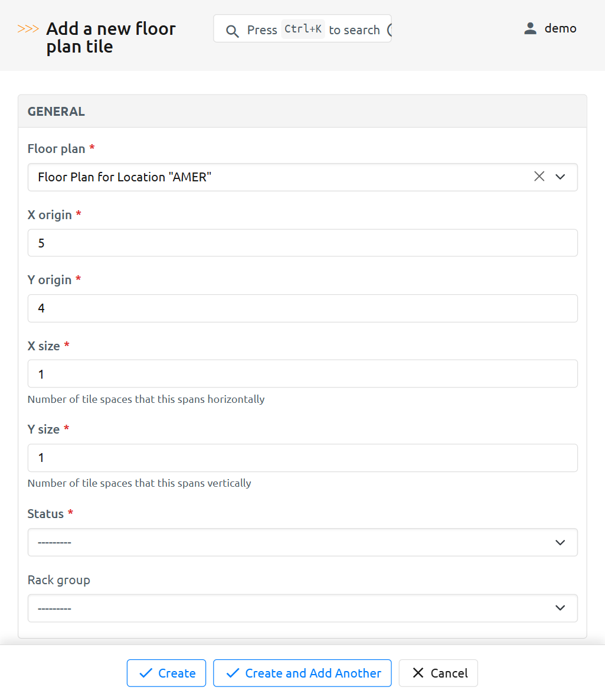
Task: Click the Press Ctrl+K search box
Action: (313, 30)
